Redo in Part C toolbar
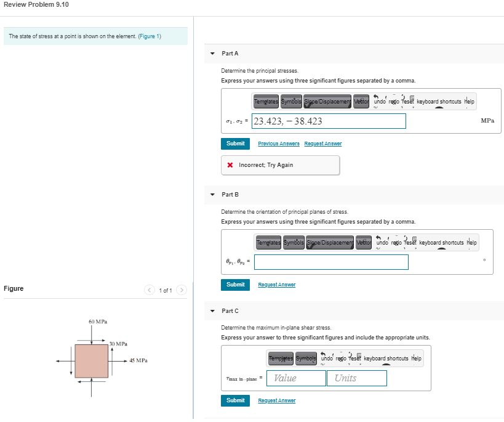The image size is (504, 422). pyautogui.click(x=342, y=359)
